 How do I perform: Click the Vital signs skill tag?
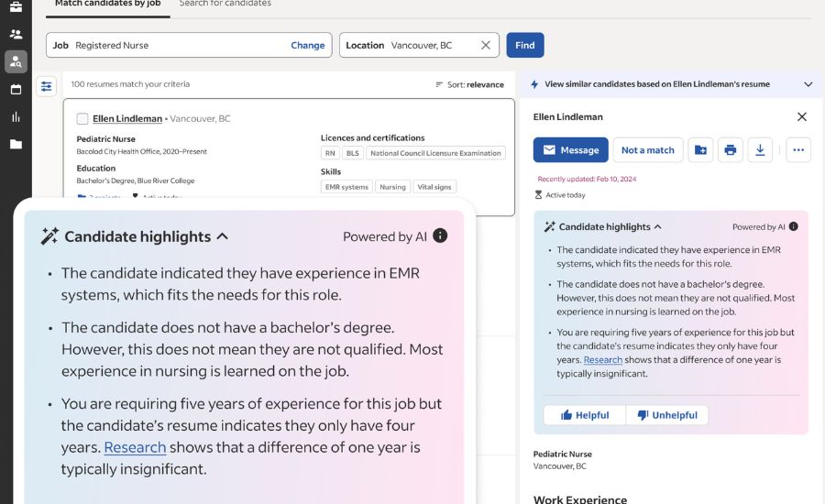pos(434,187)
